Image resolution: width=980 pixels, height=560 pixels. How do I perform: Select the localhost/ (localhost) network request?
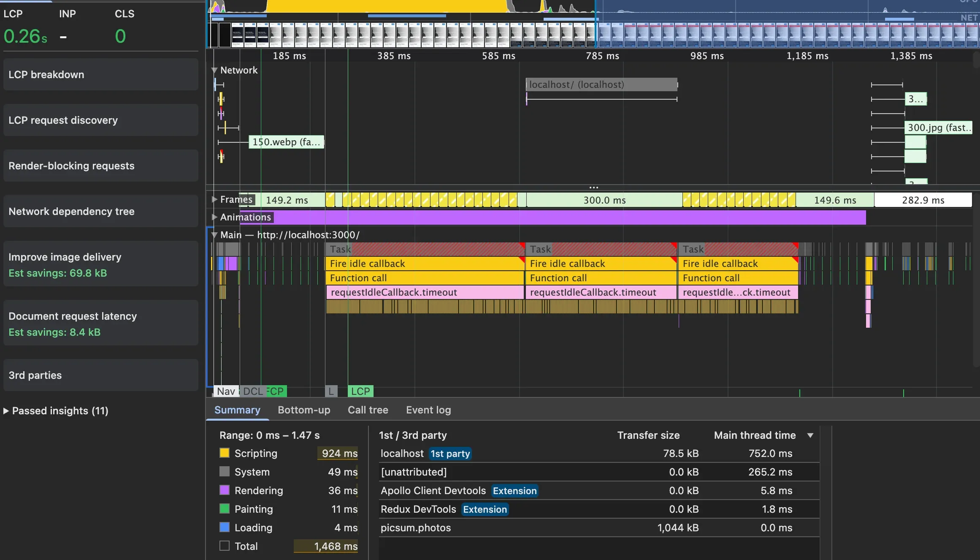click(601, 84)
